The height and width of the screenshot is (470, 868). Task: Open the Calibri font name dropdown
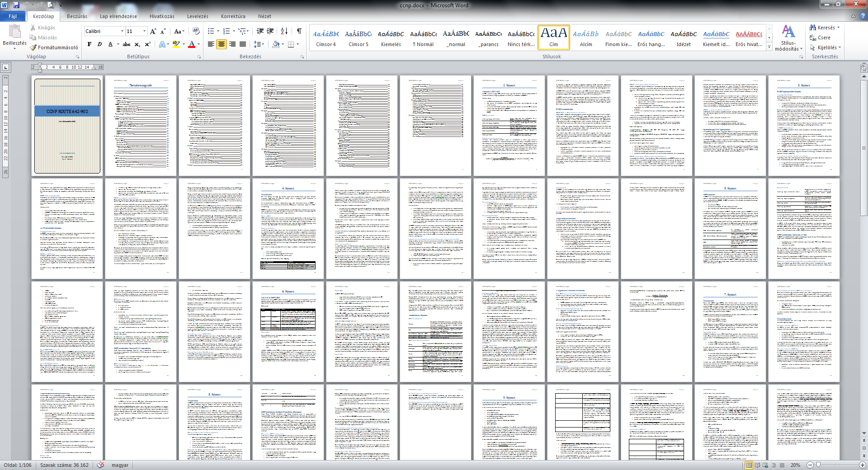coord(122,31)
